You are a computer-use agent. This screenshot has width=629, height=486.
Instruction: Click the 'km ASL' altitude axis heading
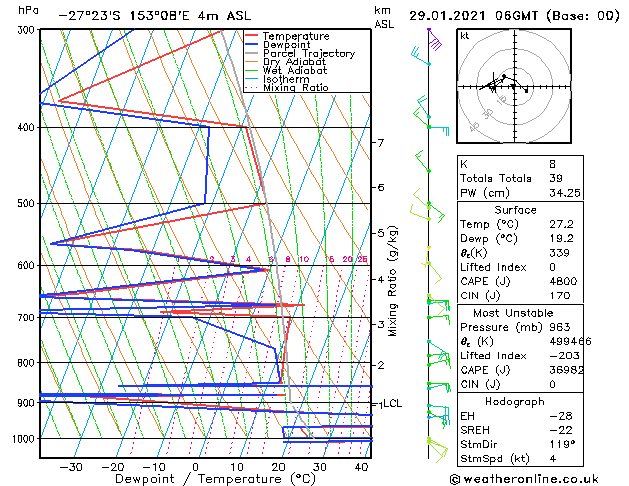click(384, 17)
